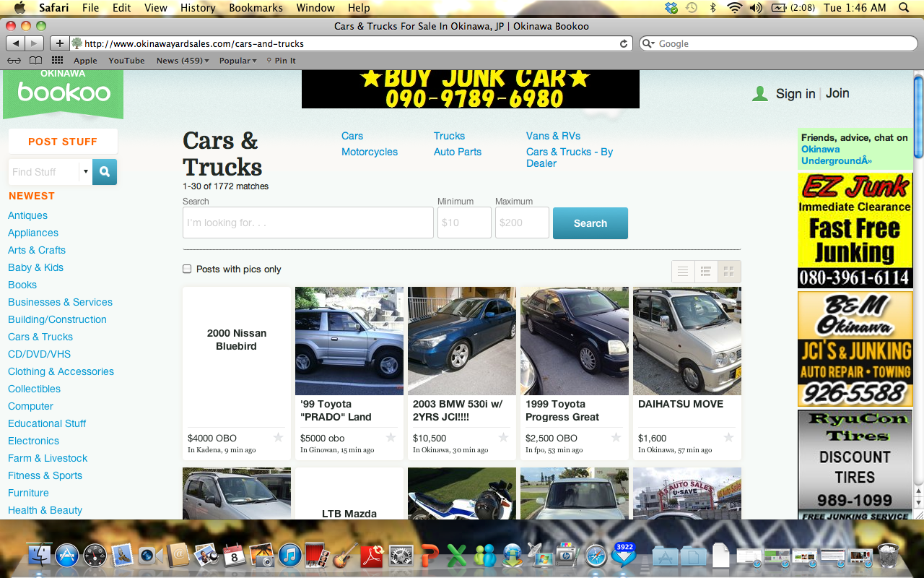The height and width of the screenshot is (578, 924).
Task: Open the Motorcycles category link
Action: tap(370, 152)
